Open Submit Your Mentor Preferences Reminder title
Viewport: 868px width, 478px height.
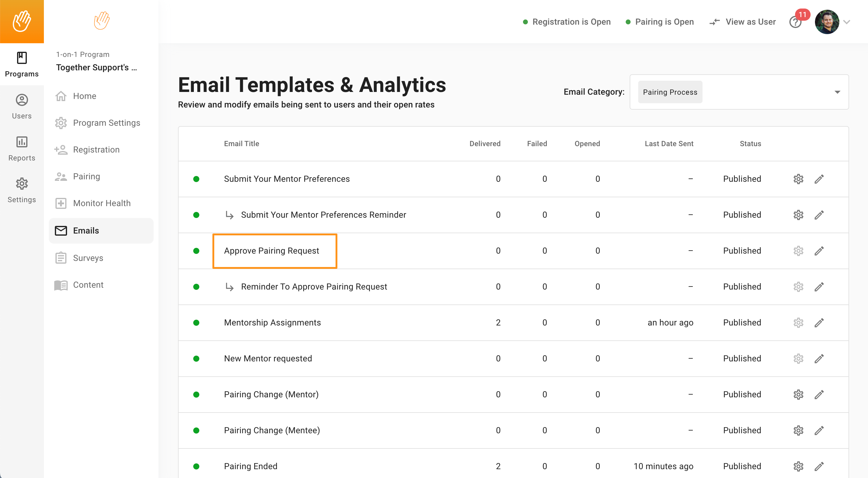pyautogui.click(x=323, y=215)
